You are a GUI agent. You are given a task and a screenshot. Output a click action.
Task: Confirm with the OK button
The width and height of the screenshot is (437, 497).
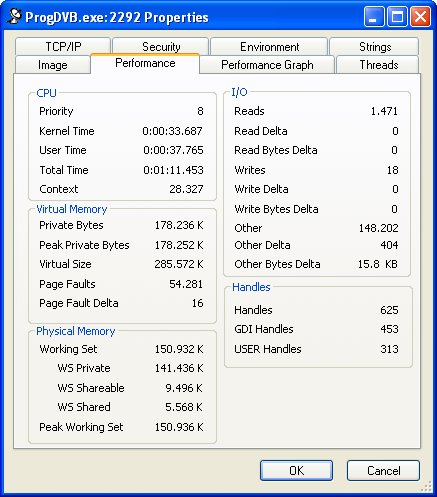(x=296, y=470)
